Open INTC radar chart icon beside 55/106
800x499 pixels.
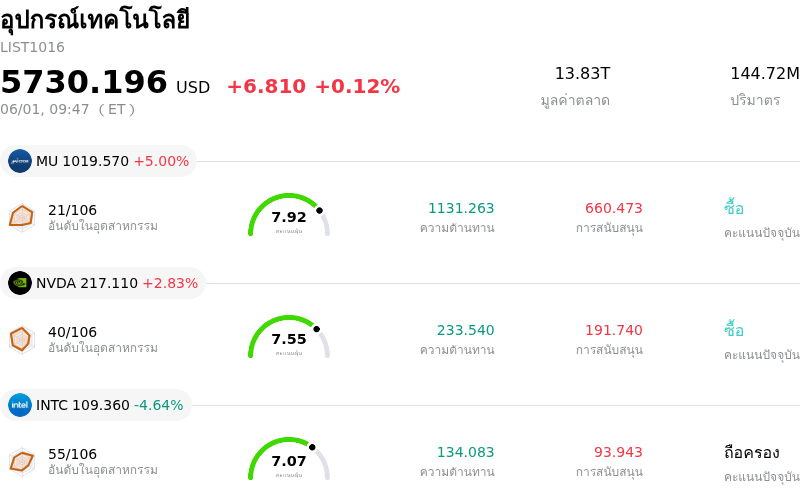(21, 462)
